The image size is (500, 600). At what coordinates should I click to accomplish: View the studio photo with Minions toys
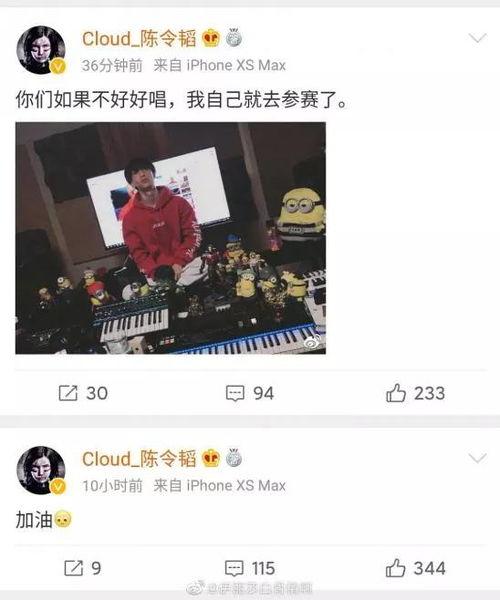pos(171,238)
